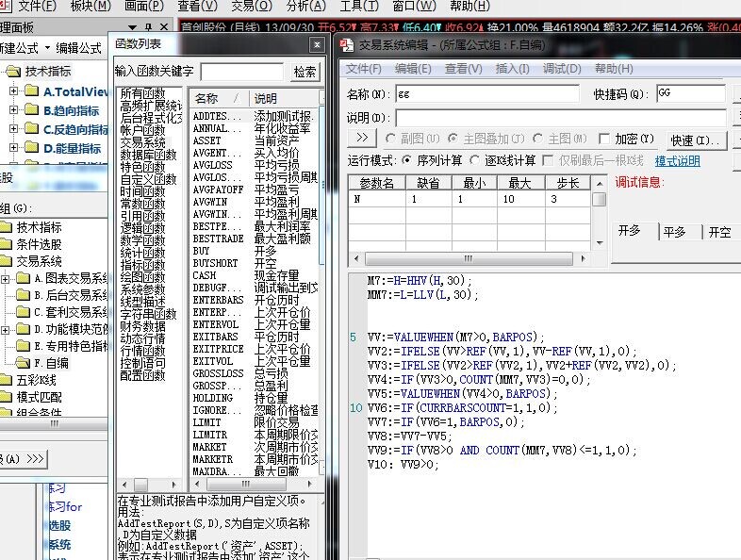741x560 pixels.
Task: Click the >> expand button
Action: (362, 138)
